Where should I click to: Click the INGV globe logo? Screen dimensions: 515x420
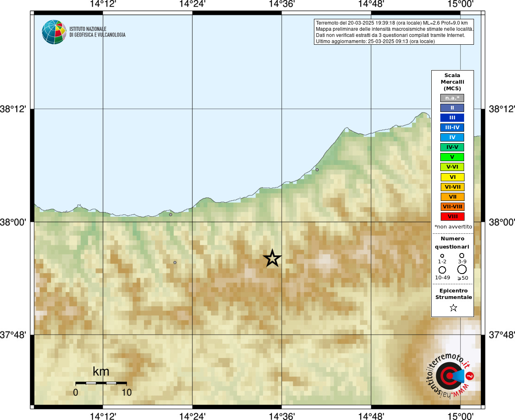[54, 32]
